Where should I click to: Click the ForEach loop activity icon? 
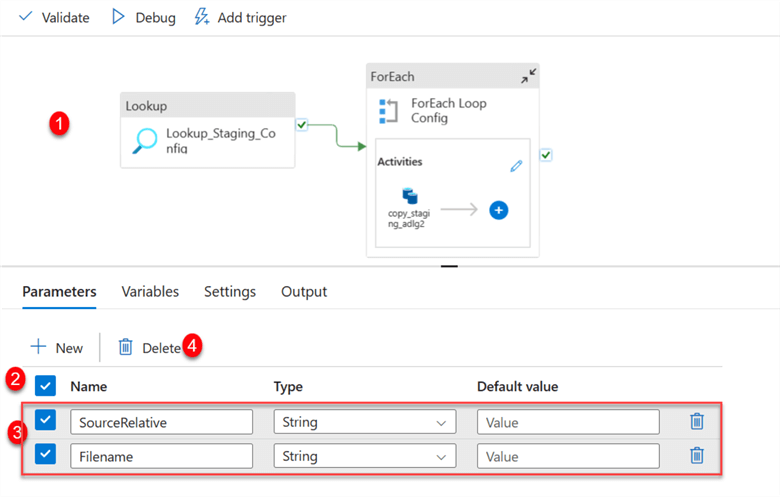388,110
